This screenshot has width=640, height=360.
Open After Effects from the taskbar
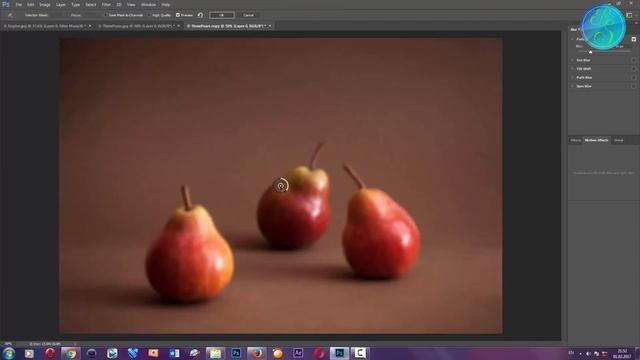(x=298, y=353)
